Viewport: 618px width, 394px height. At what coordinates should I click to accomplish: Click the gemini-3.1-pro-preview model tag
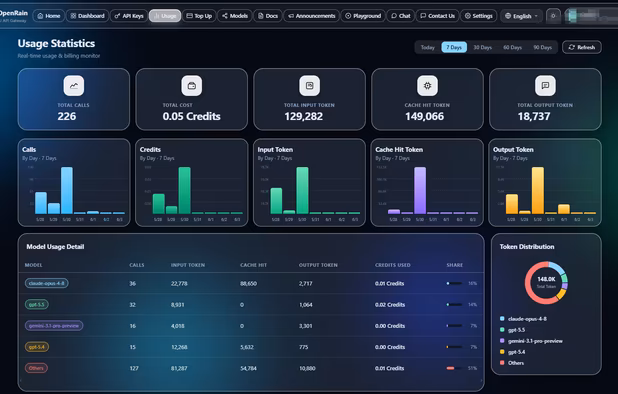pyautogui.click(x=54, y=326)
